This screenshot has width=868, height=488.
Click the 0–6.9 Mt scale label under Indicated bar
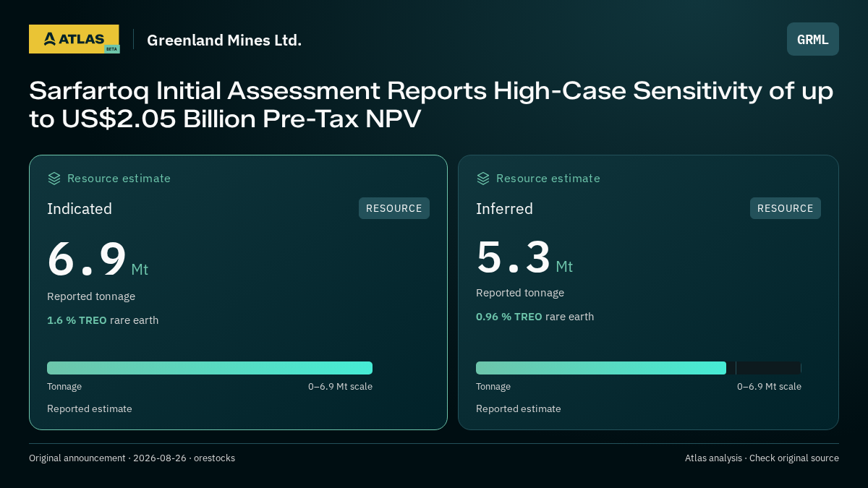pos(340,387)
